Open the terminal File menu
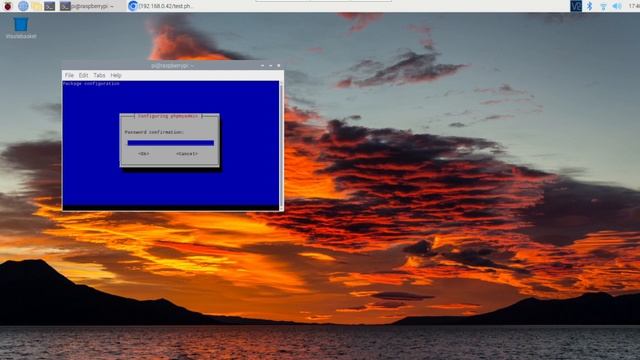The width and height of the screenshot is (640, 360). (x=69, y=75)
